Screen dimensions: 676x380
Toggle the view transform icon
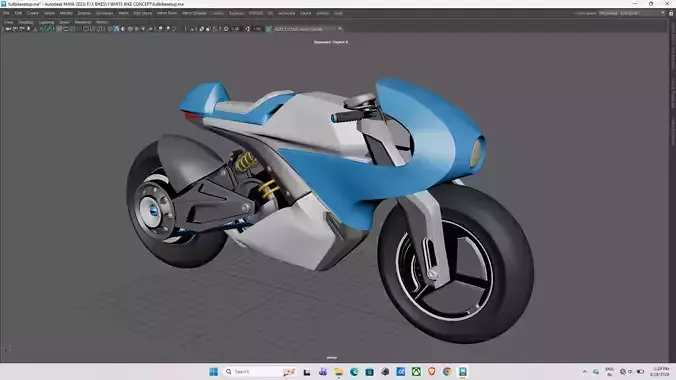pos(269,29)
